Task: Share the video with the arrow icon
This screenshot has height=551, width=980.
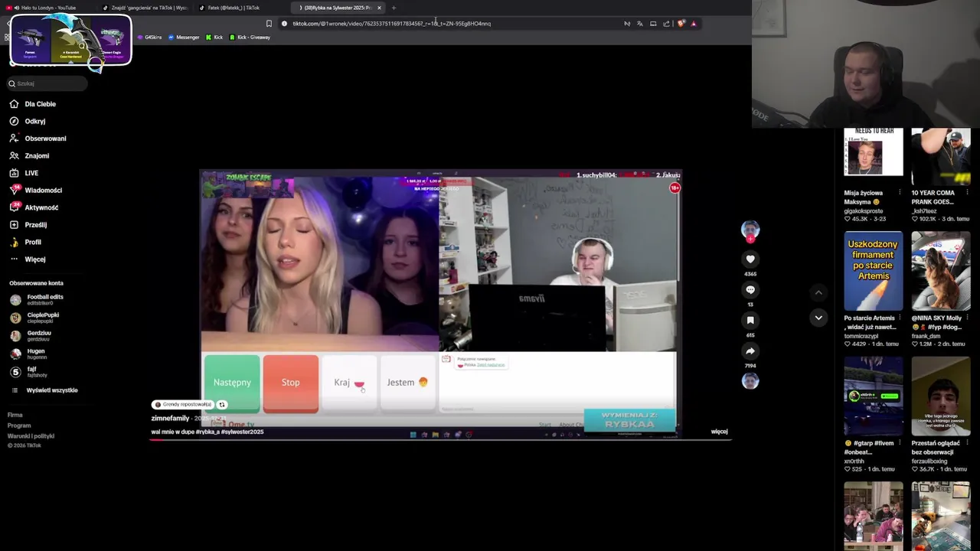Action: (750, 350)
